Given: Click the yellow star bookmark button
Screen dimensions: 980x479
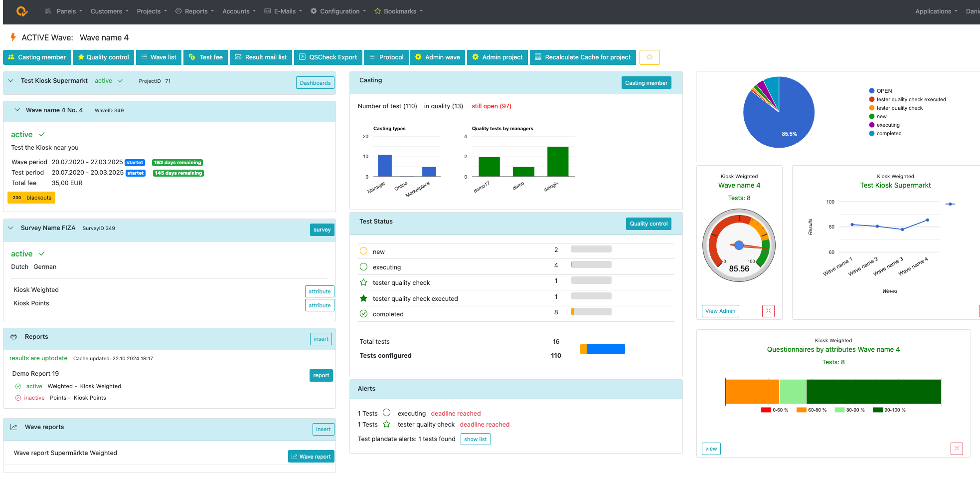Looking at the screenshot, I should click(650, 57).
